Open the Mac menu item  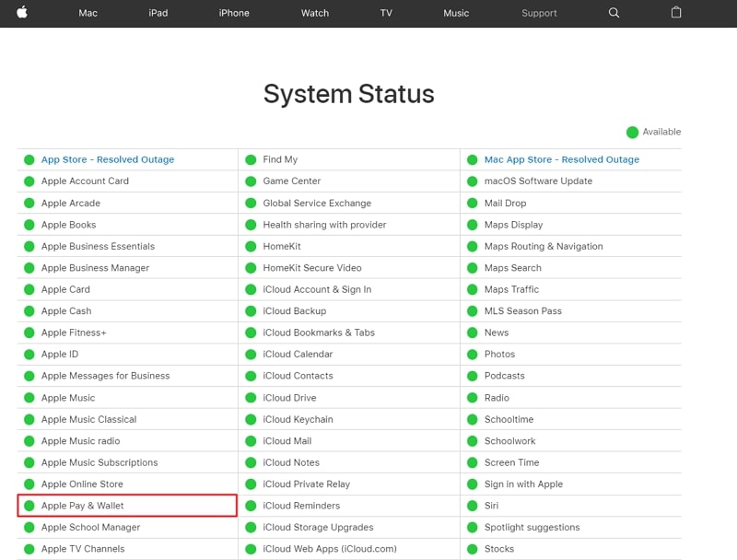pyautogui.click(x=88, y=13)
